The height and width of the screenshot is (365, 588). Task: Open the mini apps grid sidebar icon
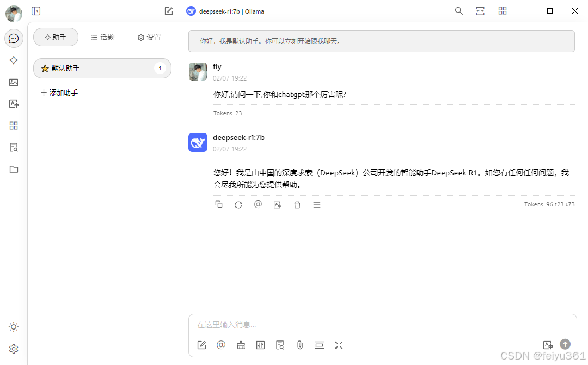pos(14,126)
